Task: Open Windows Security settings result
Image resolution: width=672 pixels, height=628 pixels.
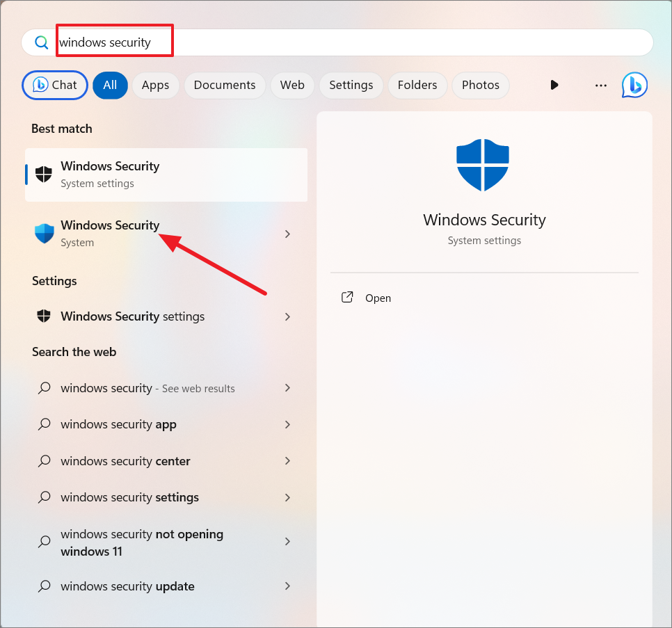Action: (x=166, y=316)
